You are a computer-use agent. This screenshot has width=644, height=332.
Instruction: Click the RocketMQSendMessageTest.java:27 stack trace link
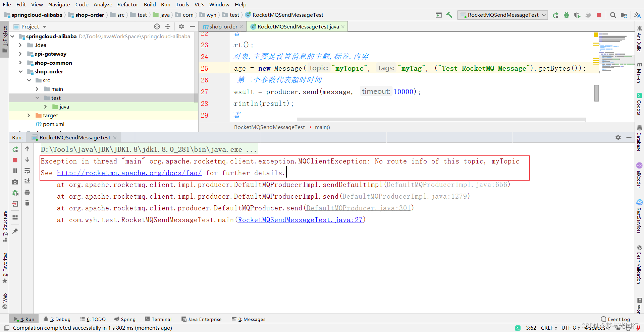(x=300, y=220)
